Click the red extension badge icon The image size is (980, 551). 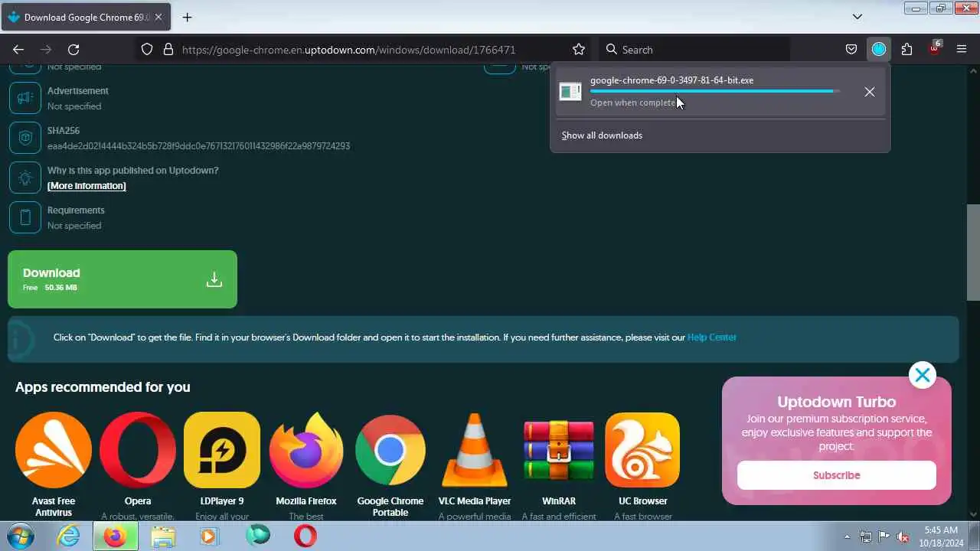coord(935,48)
